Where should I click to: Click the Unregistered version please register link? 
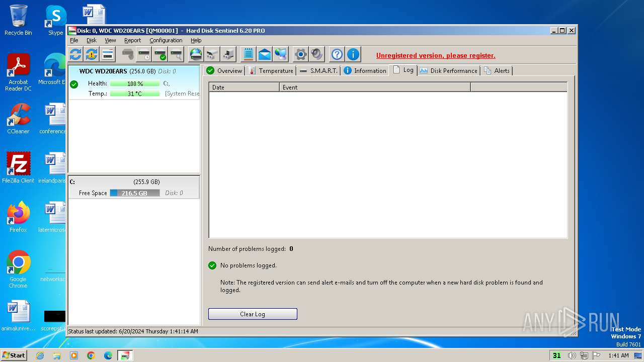(436, 56)
